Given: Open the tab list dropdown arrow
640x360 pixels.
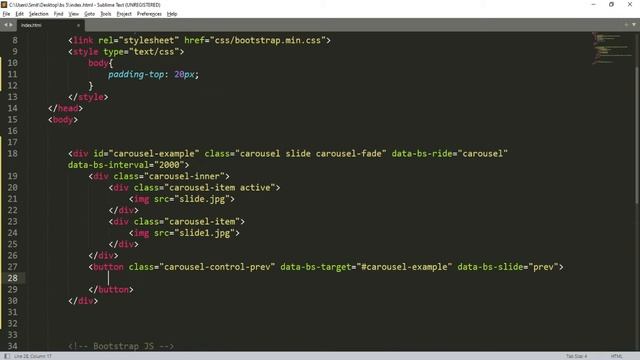Looking at the screenshot, I should [634, 25].
